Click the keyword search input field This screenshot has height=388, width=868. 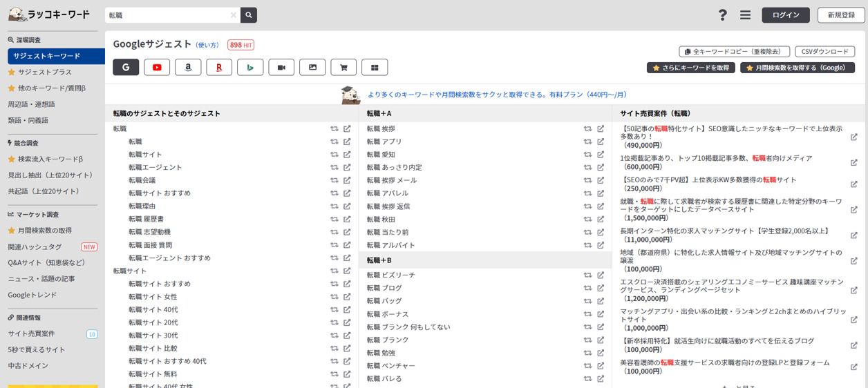point(169,15)
